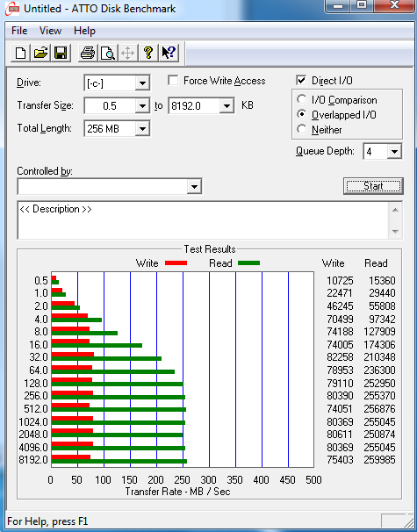Click the Description scrollbar up arrow
The image size is (417, 532).
(x=395, y=210)
